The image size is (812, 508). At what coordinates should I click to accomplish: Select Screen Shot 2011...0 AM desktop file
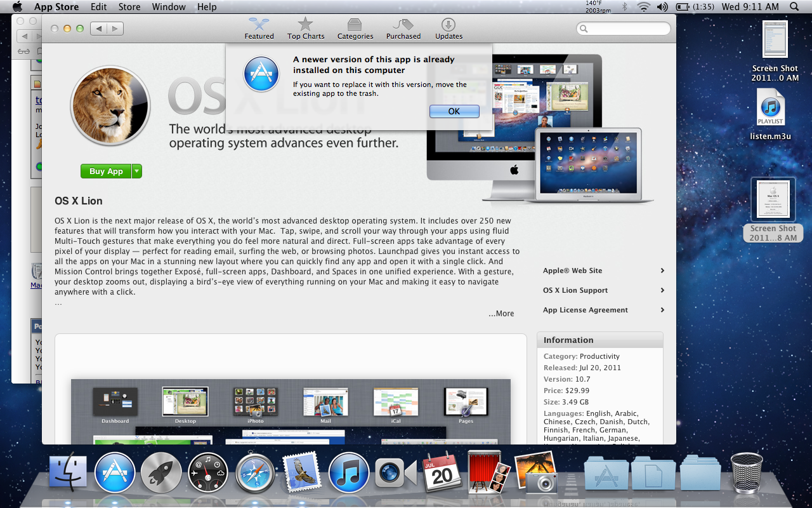click(775, 51)
